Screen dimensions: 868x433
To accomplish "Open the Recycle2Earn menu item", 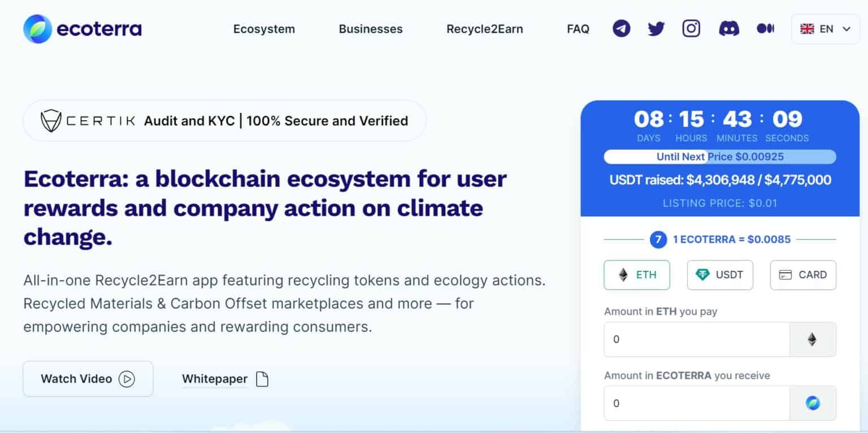I will pyautogui.click(x=484, y=29).
